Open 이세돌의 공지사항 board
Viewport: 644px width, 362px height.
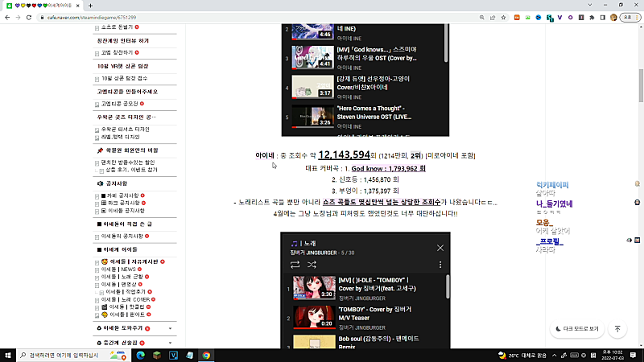click(x=122, y=236)
